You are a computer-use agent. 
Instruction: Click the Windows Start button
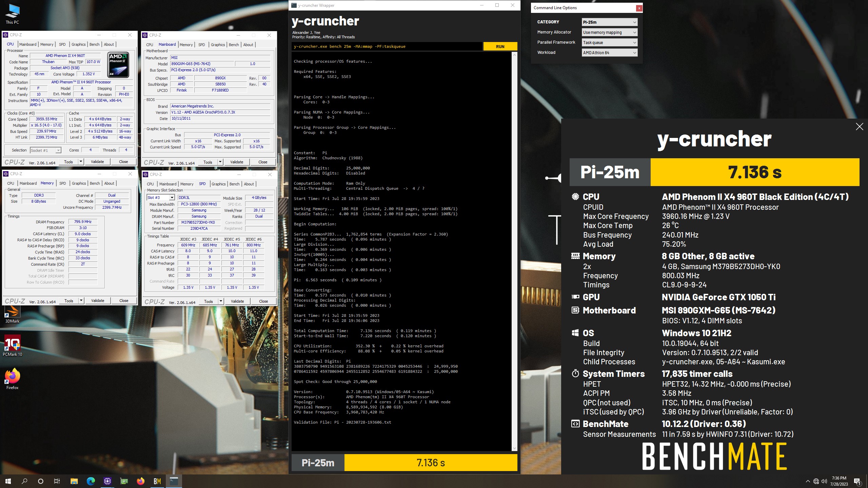tap(8, 481)
